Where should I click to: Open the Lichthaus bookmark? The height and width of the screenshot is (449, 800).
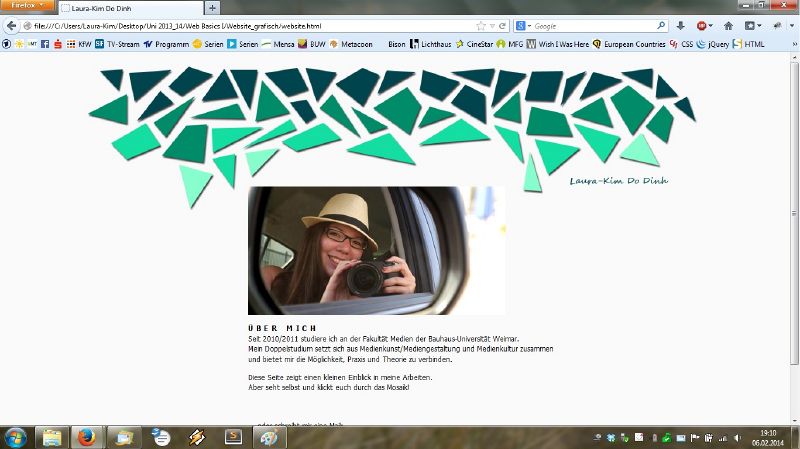(431, 44)
